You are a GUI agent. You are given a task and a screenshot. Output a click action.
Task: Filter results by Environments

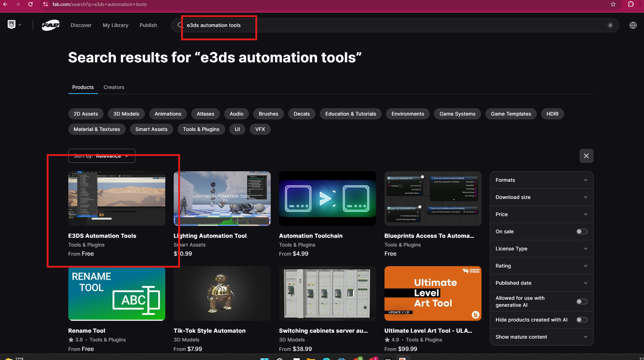coord(408,114)
